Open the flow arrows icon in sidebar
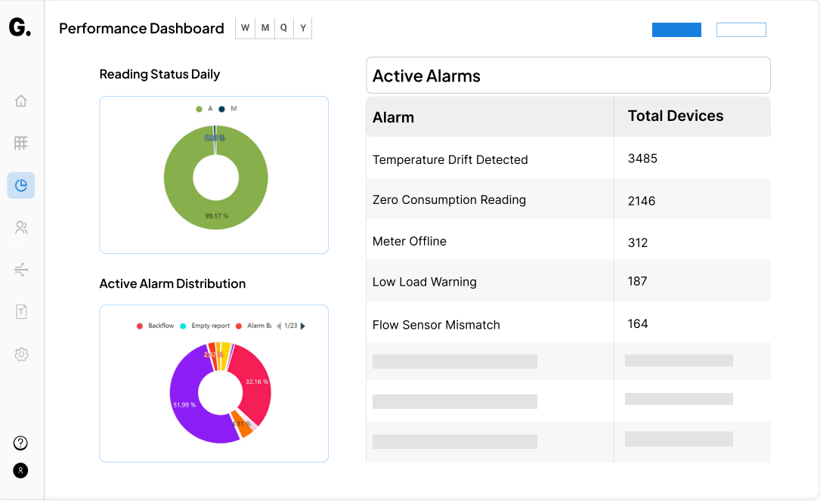 pyautogui.click(x=21, y=270)
